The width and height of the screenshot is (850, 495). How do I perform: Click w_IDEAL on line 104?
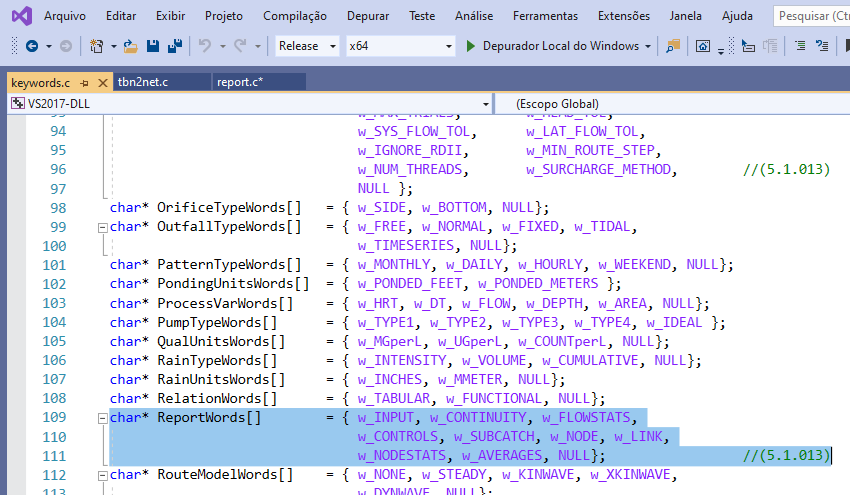tap(674, 323)
